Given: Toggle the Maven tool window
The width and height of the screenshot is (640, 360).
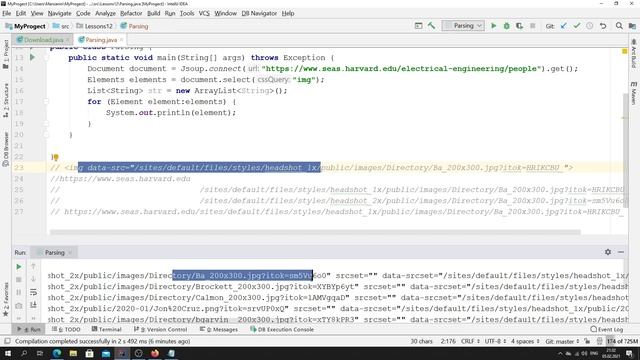Looking at the screenshot, I should pyautogui.click(x=633, y=93).
